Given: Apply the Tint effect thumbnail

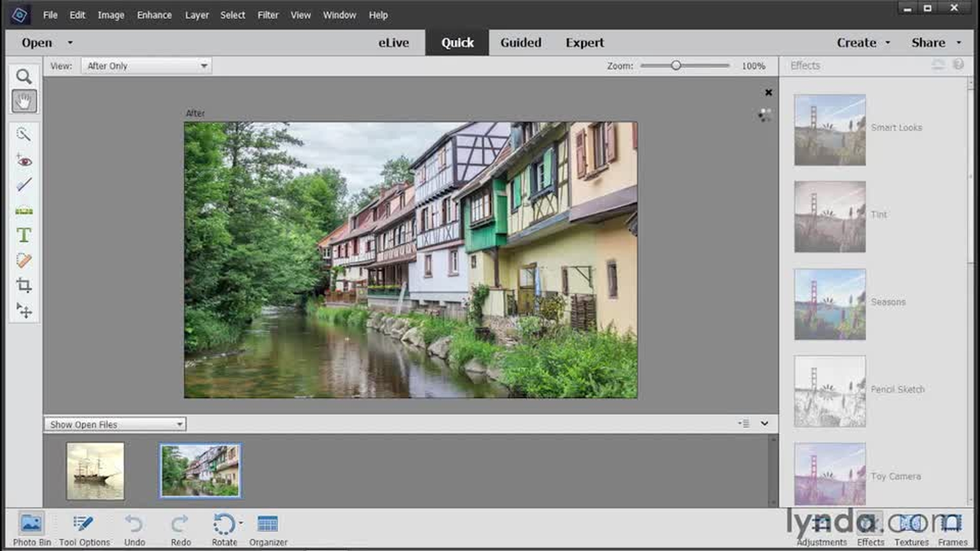Looking at the screenshot, I should 829,217.
